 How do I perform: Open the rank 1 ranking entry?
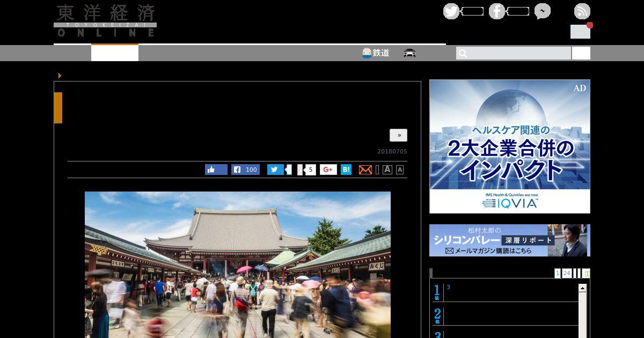pos(505,292)
